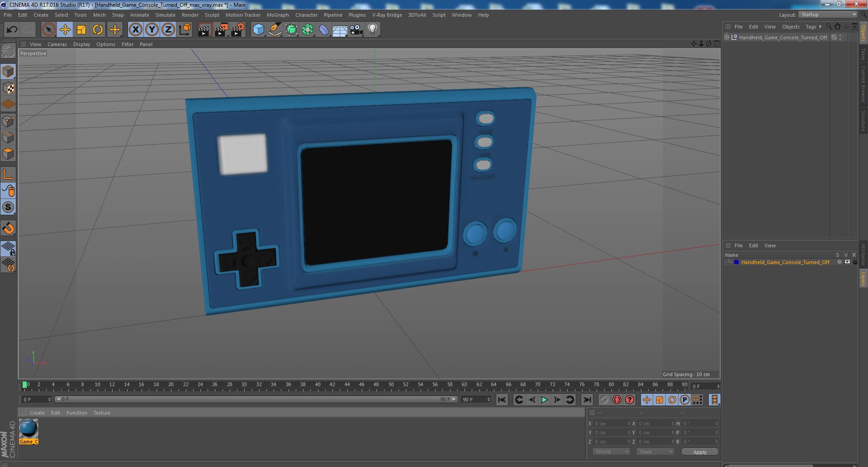Toggle Enable Axis mode
Viewport: 868px width, 467px height.
8,175
